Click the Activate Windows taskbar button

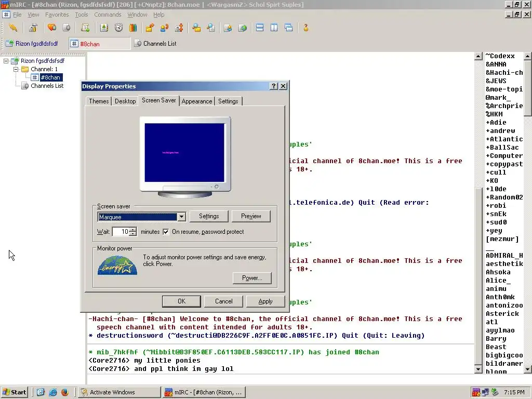[119, 392]
